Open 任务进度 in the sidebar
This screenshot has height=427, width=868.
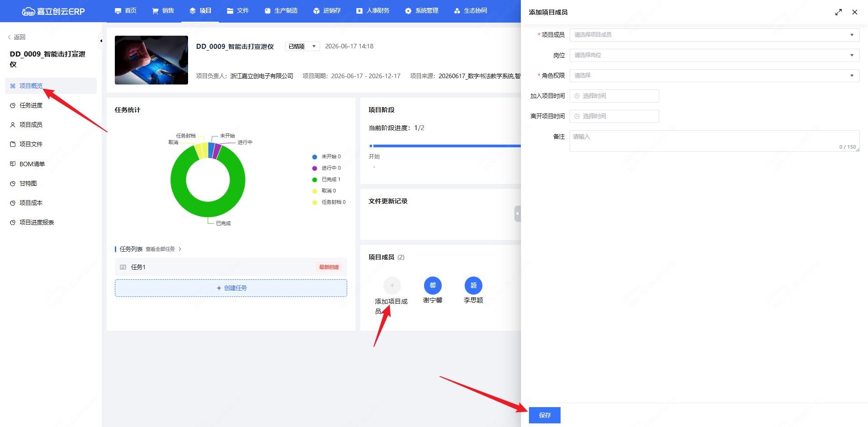[x=51, y=105]
